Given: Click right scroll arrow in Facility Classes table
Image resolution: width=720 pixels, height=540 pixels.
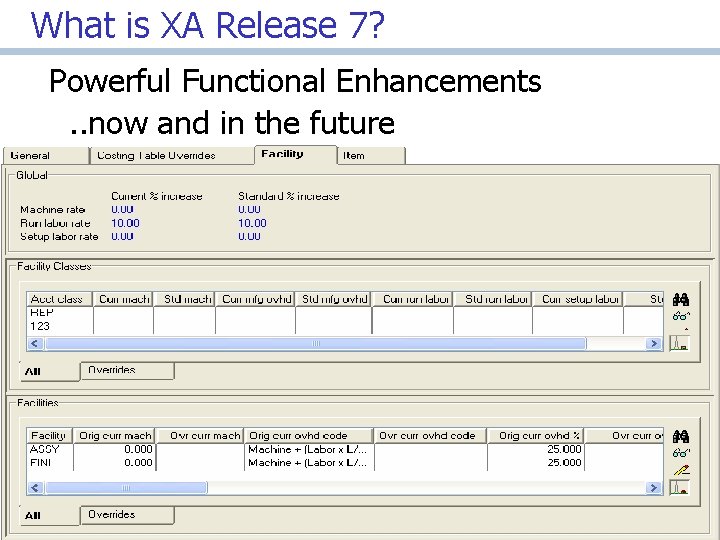Looking at the screenshot, I should pos(653,343).
